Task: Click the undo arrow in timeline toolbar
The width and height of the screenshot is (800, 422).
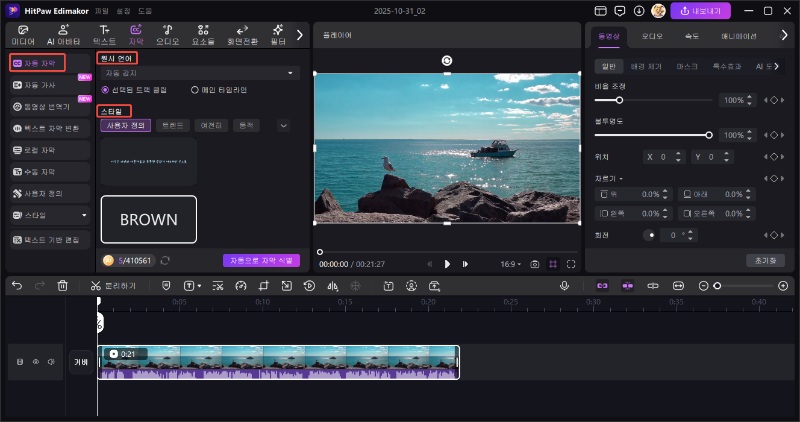Action: (16, 286)
